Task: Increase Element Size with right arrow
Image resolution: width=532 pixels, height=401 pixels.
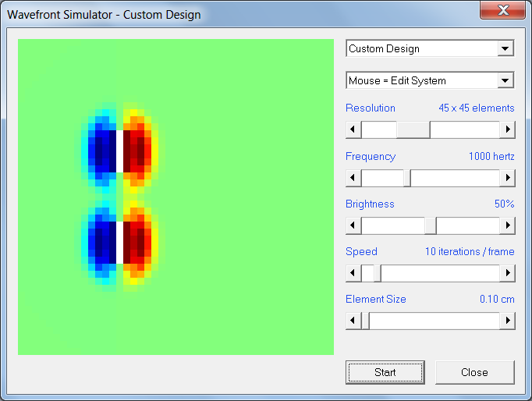Action: click(x=508, y=321)
